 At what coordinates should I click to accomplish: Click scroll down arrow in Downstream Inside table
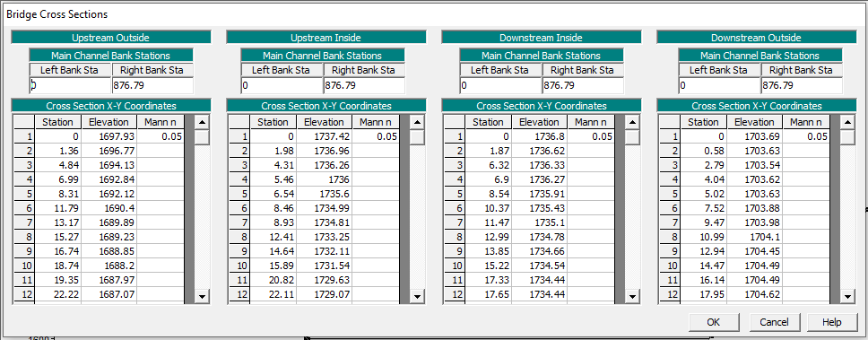coord(633,297)
